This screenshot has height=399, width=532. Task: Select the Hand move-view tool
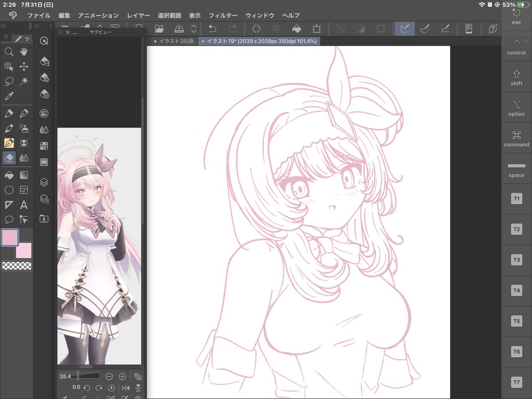pos(24,52)
